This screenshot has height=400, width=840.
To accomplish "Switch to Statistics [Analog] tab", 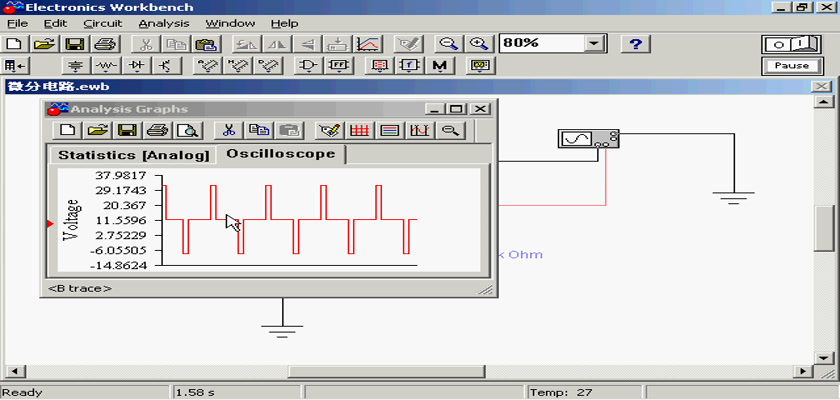I will pos(133,155).
